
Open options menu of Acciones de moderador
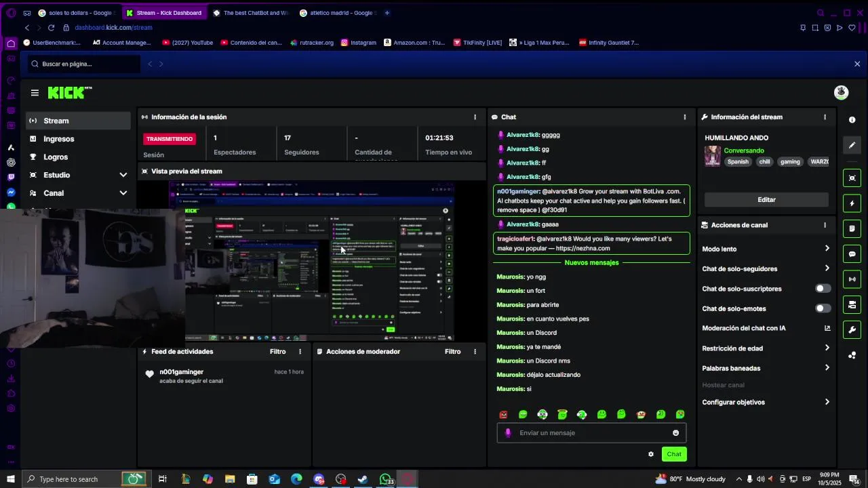pos(475,352)
